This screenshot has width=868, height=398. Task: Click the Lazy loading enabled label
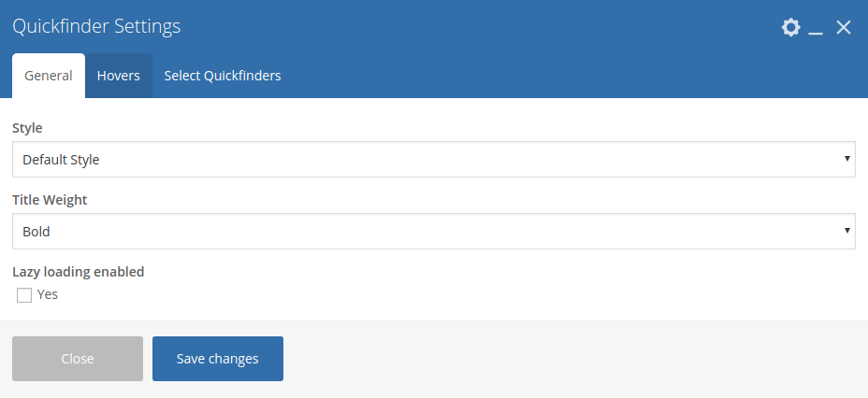point(78,272)
